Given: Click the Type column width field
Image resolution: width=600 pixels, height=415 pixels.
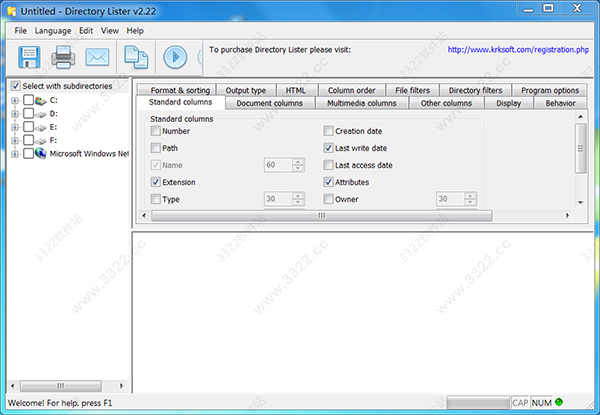Looking at the screenshot, I should click(x=278, y=199).
